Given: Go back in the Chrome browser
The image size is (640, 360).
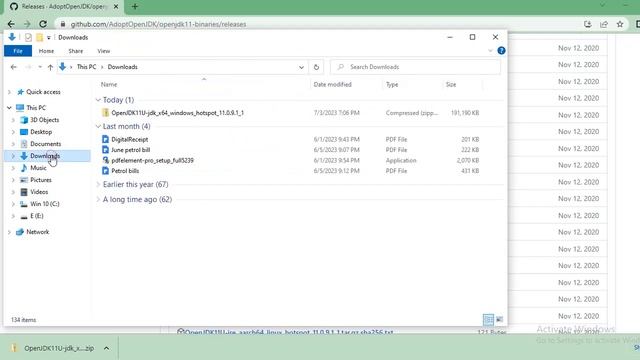Looking at the screenshot, I should tap(11, 24).
